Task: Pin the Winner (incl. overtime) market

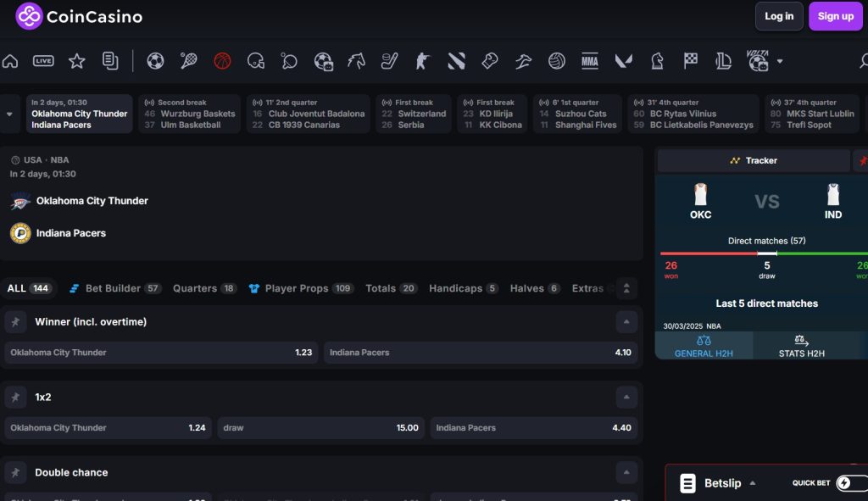Action: (15, 321)
